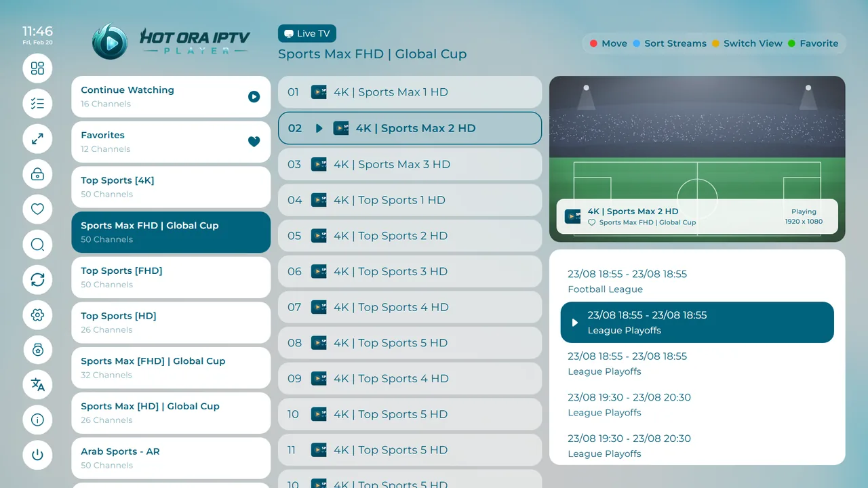This screenshot has height=488, width=868.
Task: Open the language translate icon
Action: 37,385
